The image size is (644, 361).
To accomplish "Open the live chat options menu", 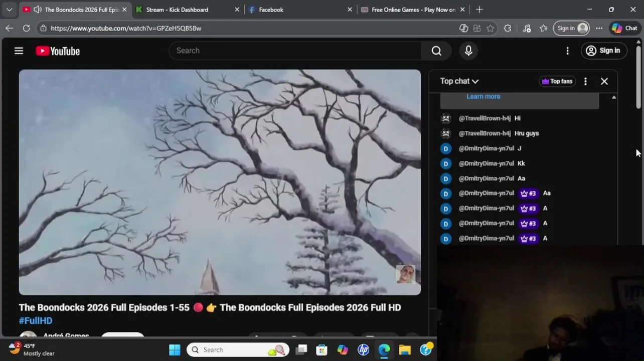I will 585,81.
